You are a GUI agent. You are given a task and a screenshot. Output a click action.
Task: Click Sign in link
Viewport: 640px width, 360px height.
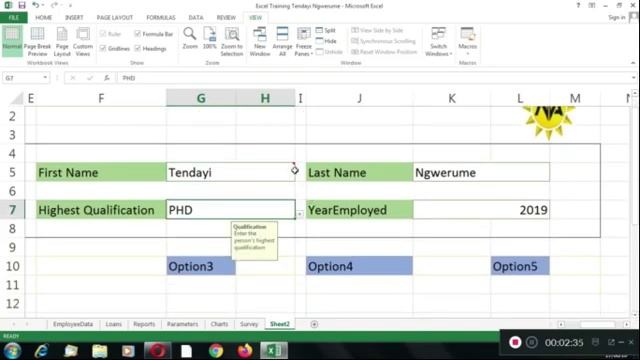point(616,17)
